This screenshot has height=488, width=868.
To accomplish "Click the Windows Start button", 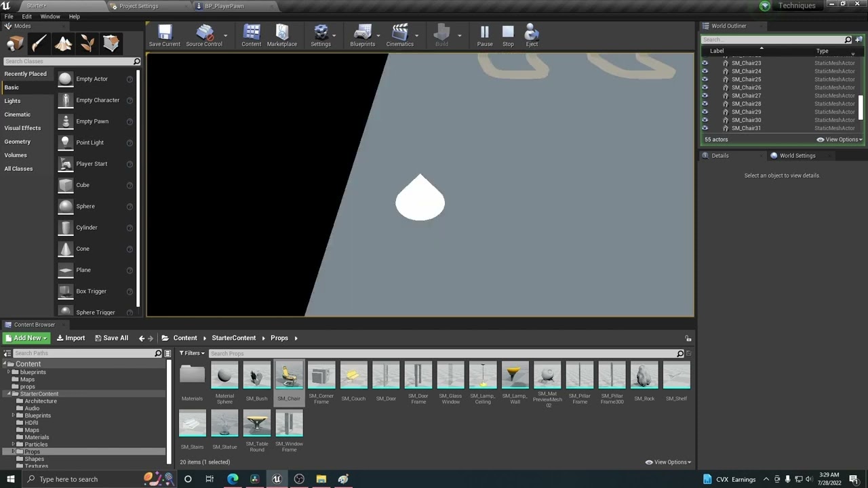I will pyautogui.click(x=10, y=479).
